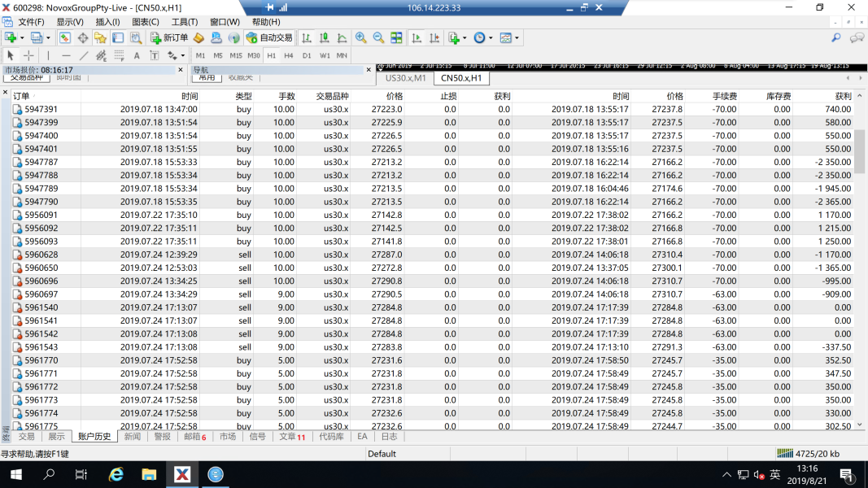
Task: Switch timeframe to M1
Action: click(x=200, y=55)
